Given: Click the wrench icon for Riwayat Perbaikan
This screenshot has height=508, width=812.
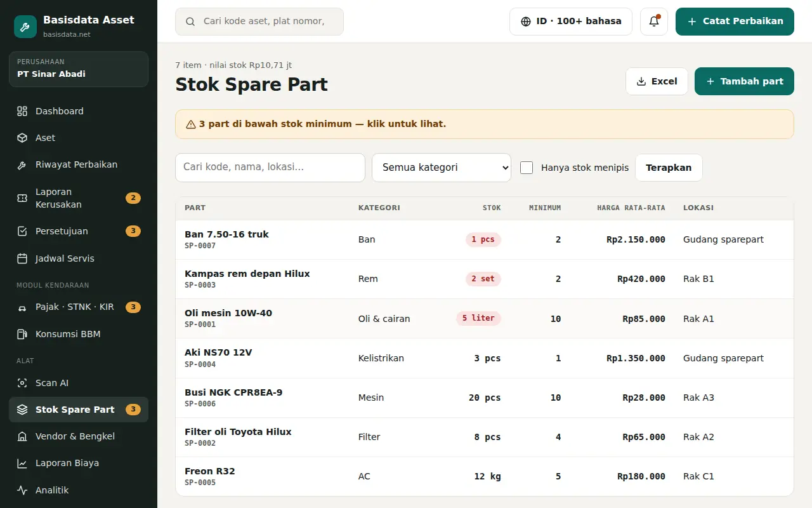Looking at the screenshot, I should [x=22, y=165].
